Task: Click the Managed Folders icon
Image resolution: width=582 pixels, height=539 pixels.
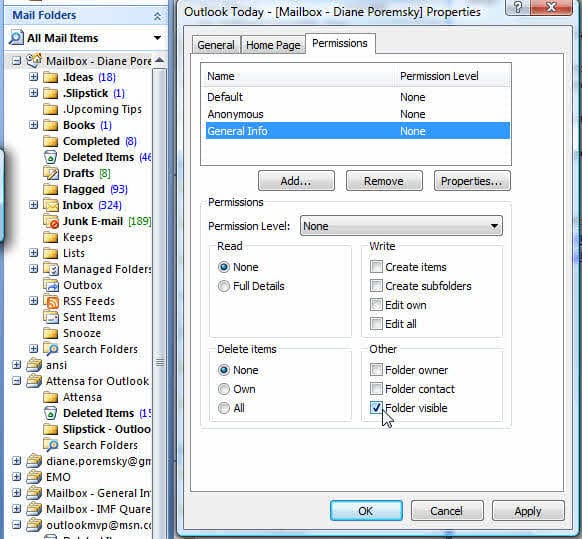Action: 50,269
